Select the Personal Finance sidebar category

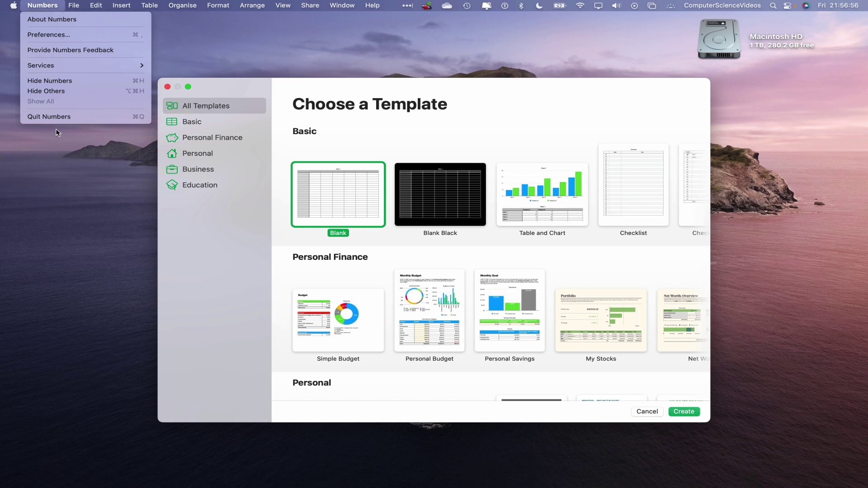pyautogui.click(x=211, y=137)
